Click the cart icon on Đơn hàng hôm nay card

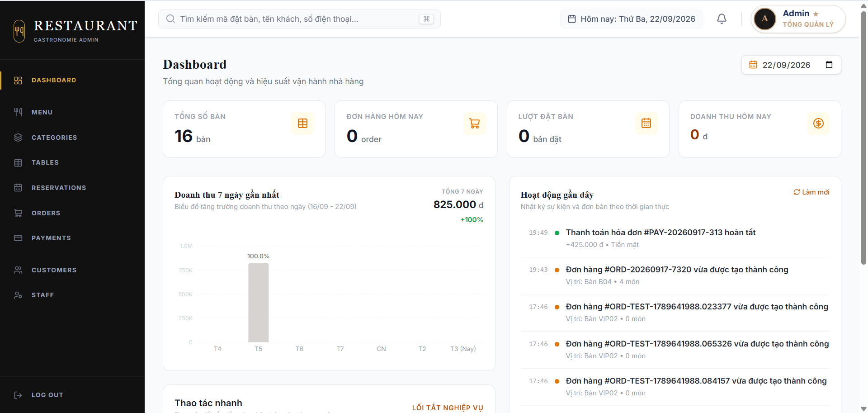(475, 123)
